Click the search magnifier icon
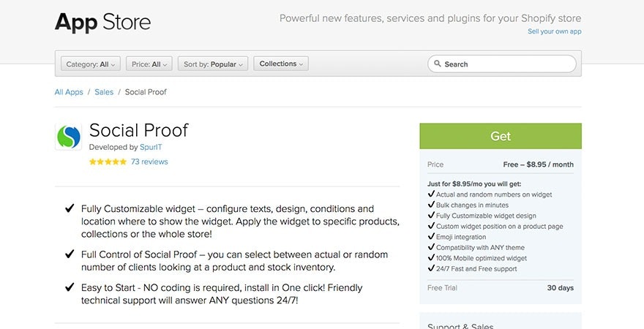This screenshot has width=644, height=329. (x=437, y=64)
